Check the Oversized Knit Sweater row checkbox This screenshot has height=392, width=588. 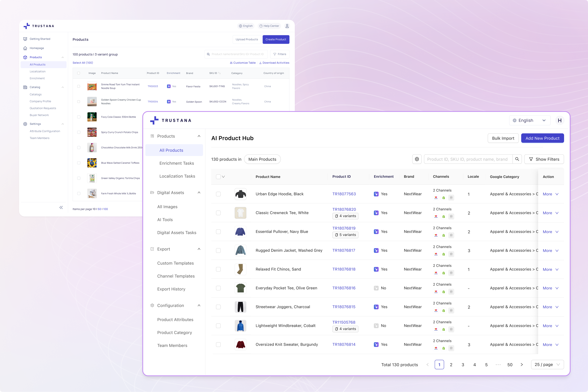pyautogui.click(x=218, y=345)
